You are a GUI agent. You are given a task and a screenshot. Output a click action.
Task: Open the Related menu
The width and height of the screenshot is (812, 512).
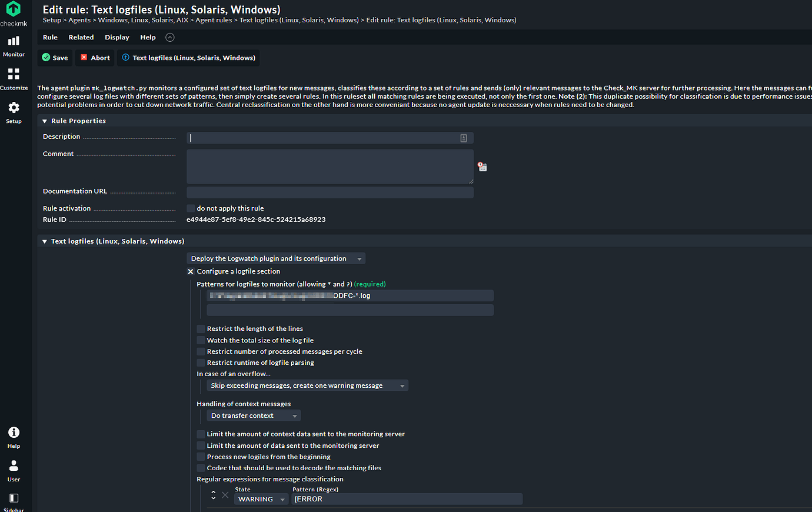tap(81, 37)
